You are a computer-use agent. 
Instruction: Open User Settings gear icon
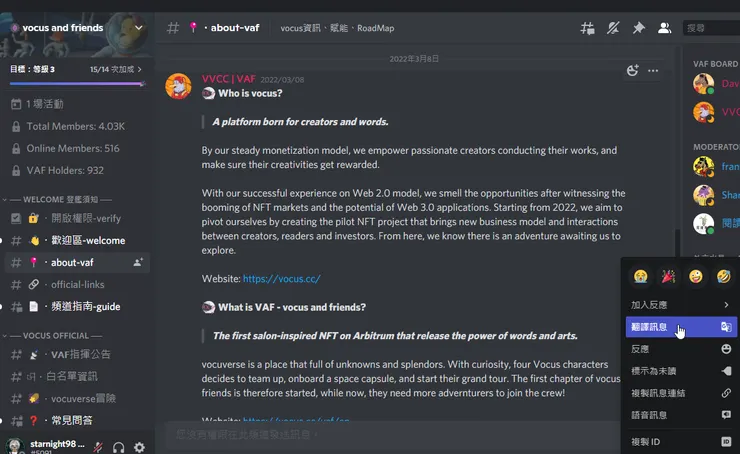pos(140,447)
